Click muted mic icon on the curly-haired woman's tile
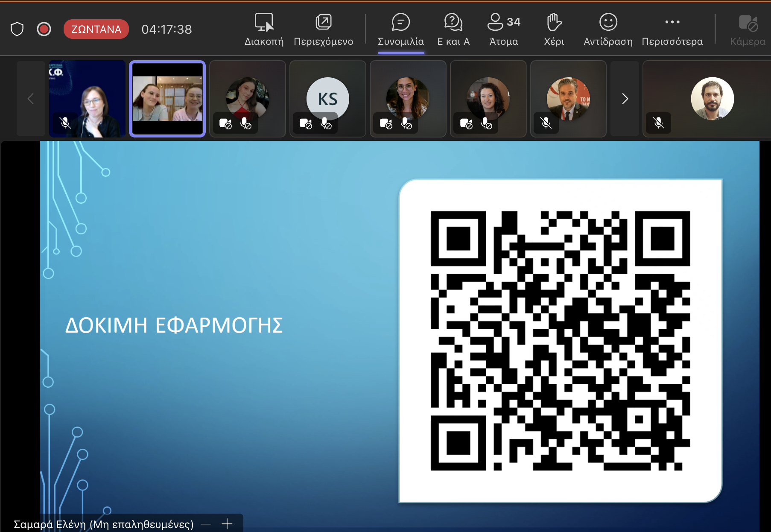This screenshot has width=771, height=532. (486, 124)
